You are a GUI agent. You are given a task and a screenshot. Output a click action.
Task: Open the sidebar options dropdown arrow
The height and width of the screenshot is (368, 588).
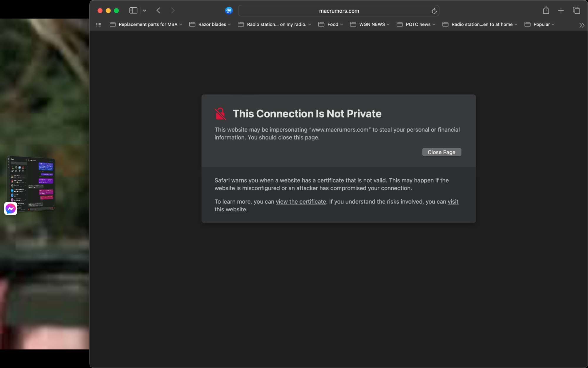(144, 11)
